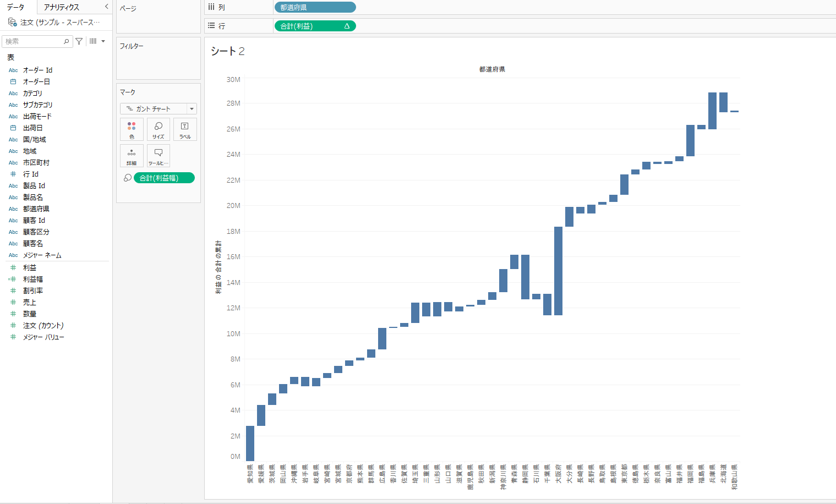836x504 pixels.
Task: Switch to the アナリティクス tab
Action: tap(62, 7)
